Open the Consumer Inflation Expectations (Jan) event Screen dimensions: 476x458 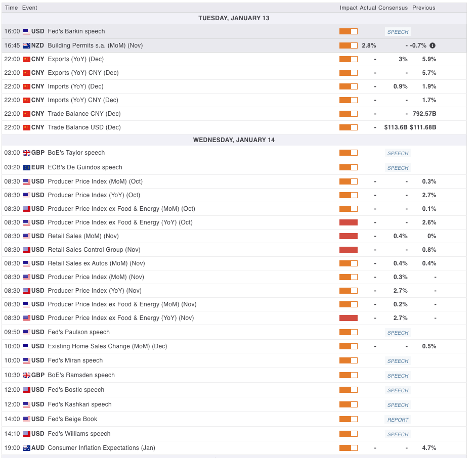pos(101,448)
